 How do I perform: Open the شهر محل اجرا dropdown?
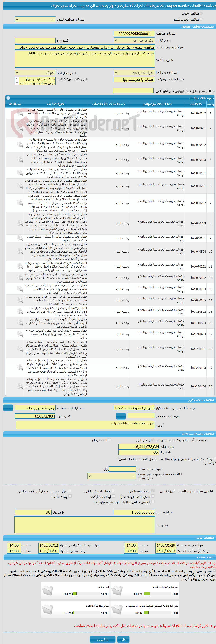(x=35, y=73)
